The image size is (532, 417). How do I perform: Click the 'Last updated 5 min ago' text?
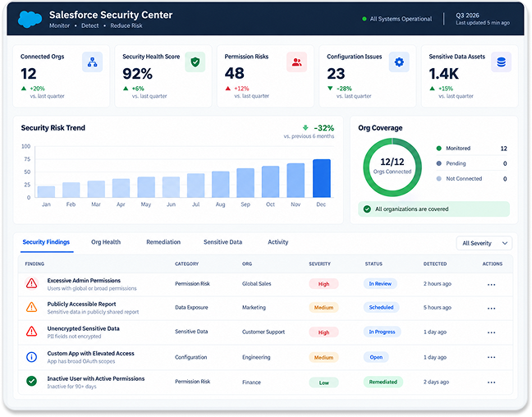coord(483,23)
